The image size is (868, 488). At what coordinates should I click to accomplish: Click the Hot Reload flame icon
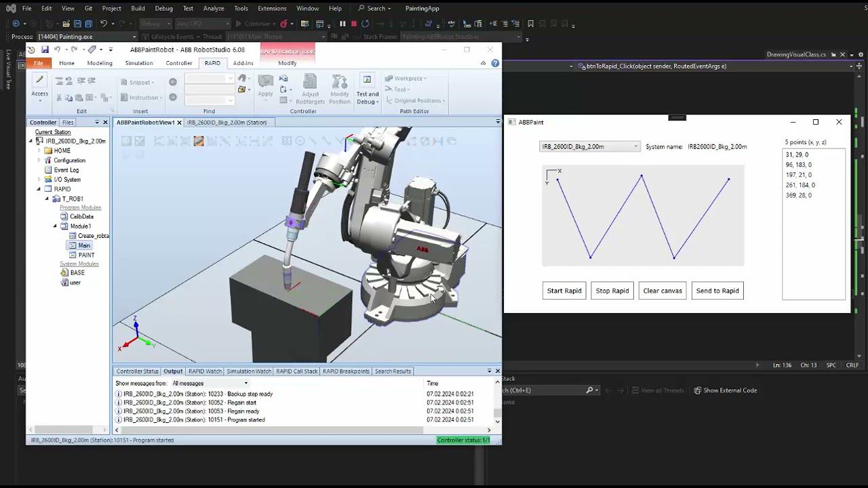click(283, 24)
